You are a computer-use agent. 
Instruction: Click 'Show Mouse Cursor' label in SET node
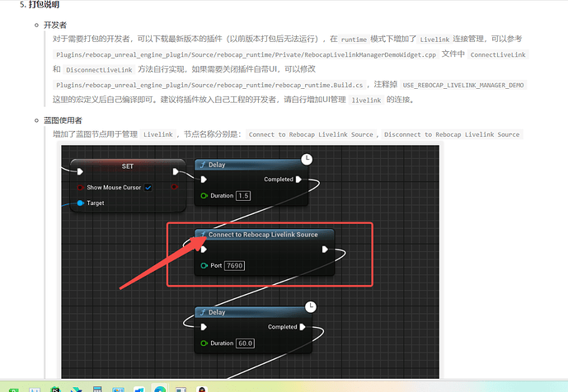(x=114, y=188)
